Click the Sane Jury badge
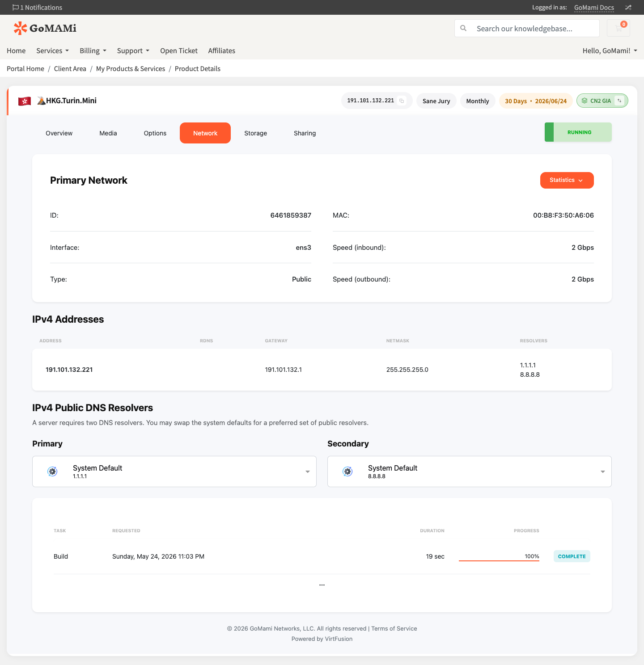 436,101
